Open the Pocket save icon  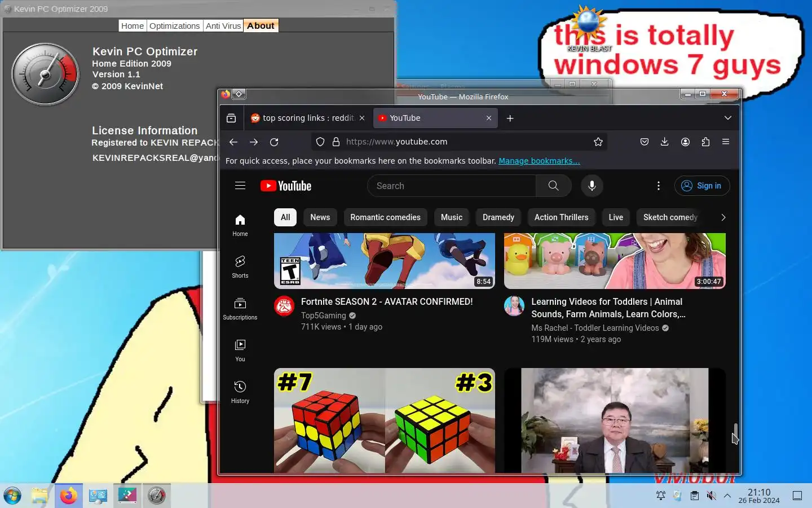645,142
